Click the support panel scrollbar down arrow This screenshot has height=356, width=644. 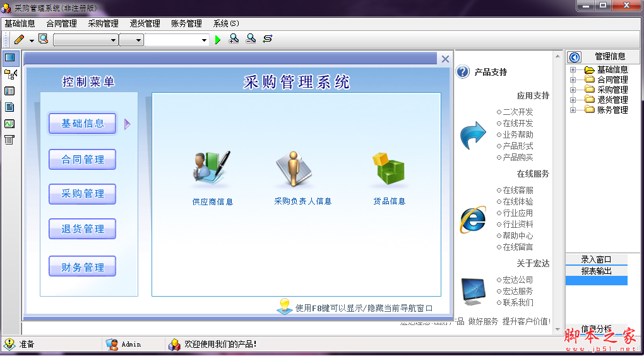pyautogui.click(x=558, y=329)
